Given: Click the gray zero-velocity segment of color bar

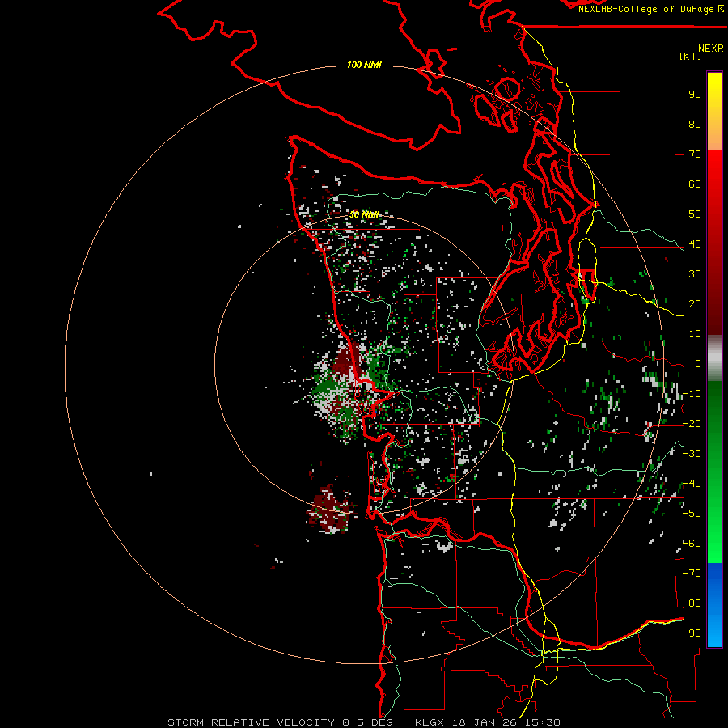Looking at the screenshot, I should tap(714, 358).
